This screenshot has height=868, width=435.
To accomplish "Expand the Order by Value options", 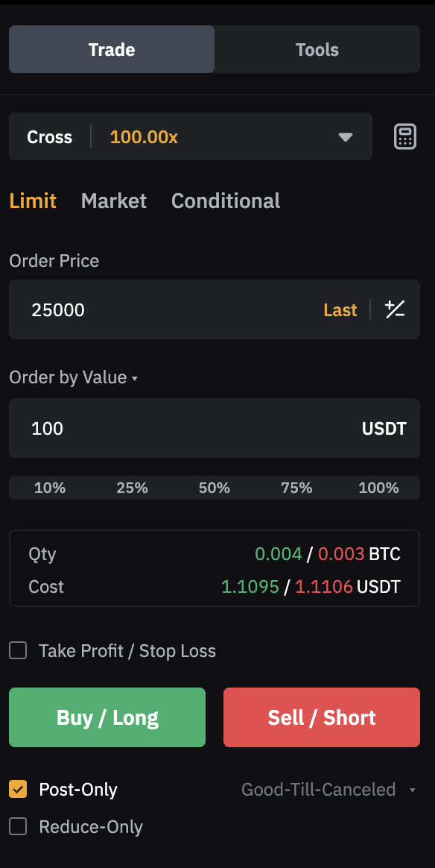I will [74, 377].
